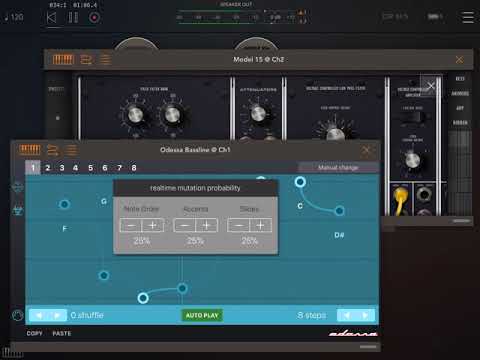Screen dimensions: 480x360
Task: Toggle the AUTO PLAY button
Action: [x=202, y=315]
